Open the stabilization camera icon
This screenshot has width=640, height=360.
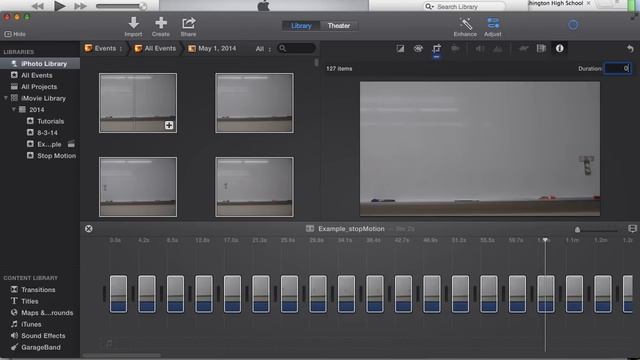(455, 49)
